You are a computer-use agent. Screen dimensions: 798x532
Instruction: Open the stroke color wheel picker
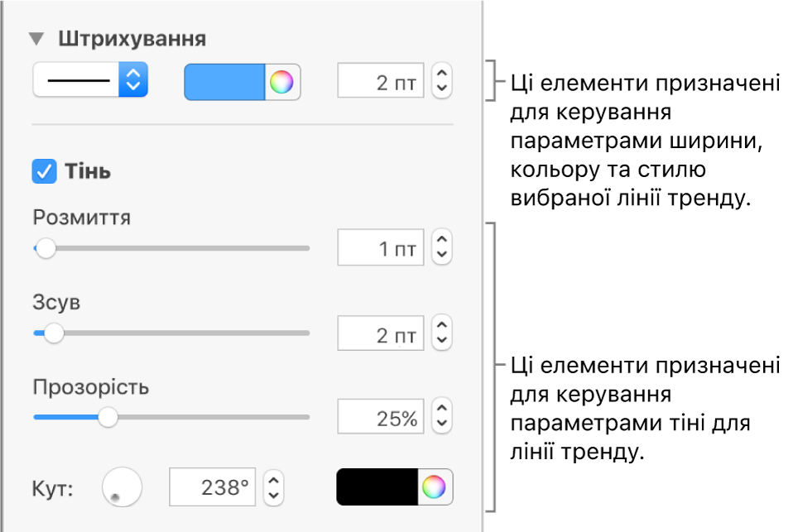tap(282, 83)
